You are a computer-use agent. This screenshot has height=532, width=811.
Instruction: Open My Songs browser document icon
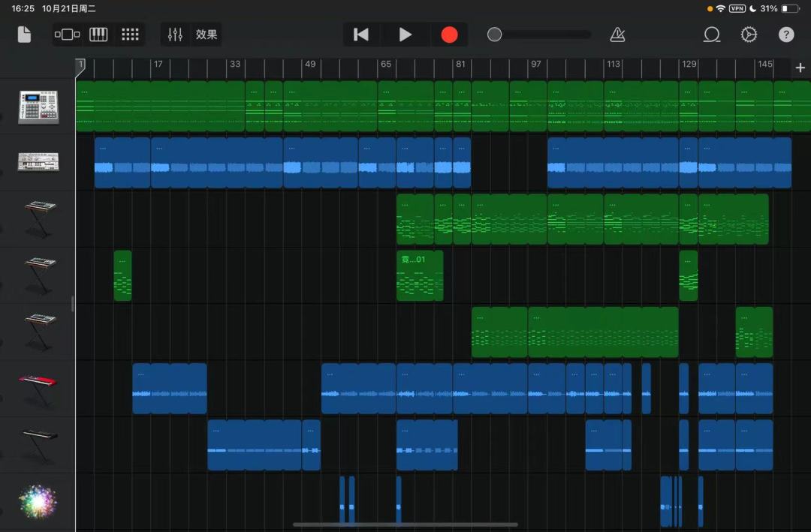(x=24, y=35)
